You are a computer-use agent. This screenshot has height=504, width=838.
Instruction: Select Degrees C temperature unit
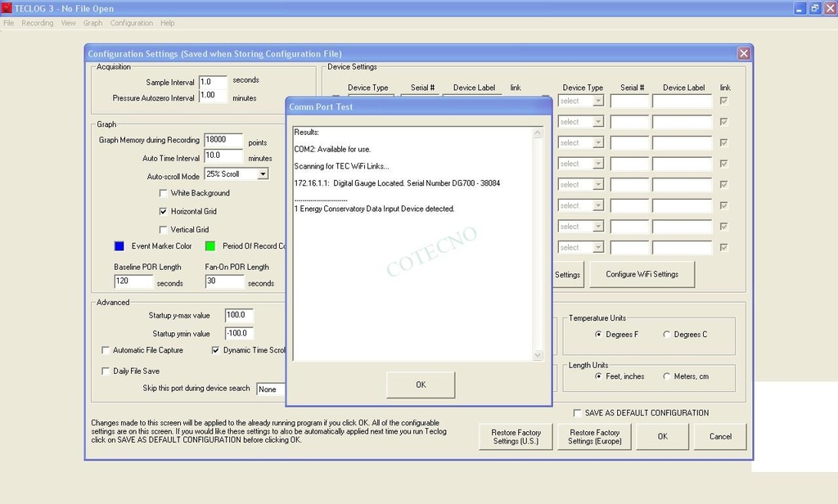[x=667, y=335]
